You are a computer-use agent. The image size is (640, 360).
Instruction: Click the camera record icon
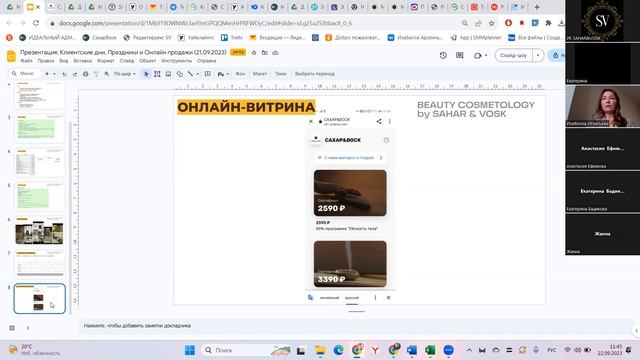478,55
